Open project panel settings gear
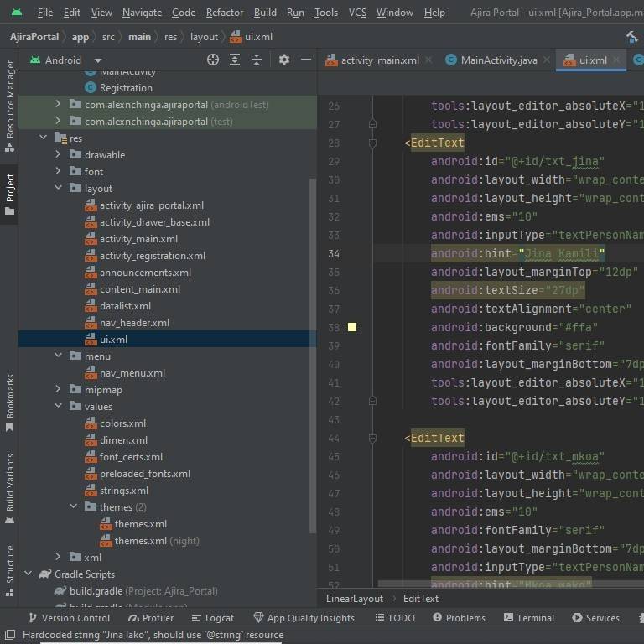The image size is (644, 644). coord(283,60)
